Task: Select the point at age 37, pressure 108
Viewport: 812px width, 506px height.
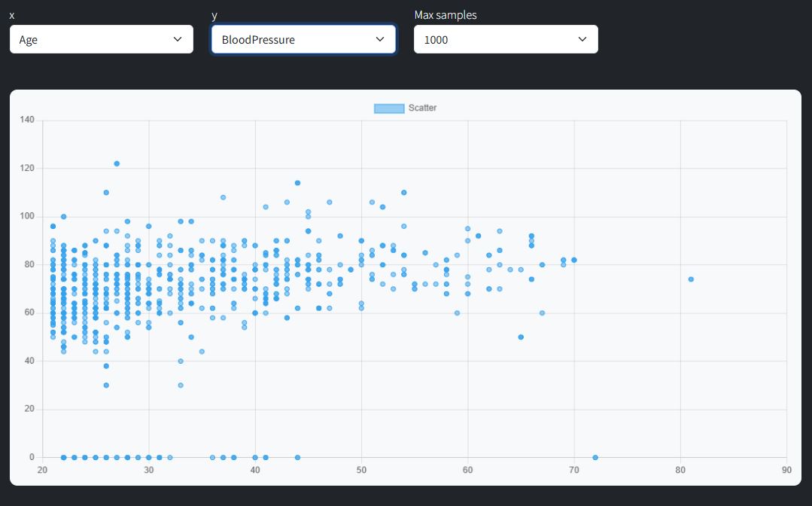Action: click(223, 197)
